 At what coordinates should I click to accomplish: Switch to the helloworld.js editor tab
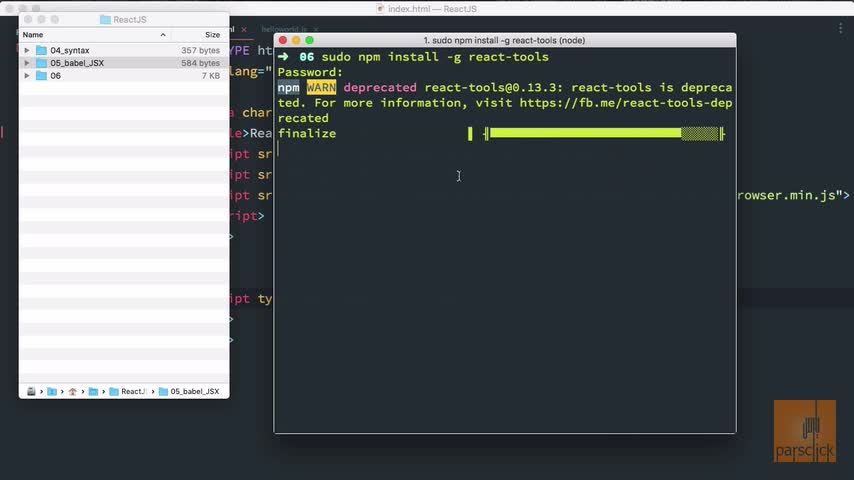tap(284, 29)
